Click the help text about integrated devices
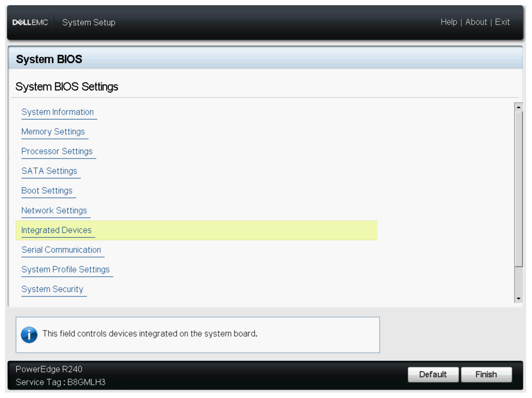This screenshot has width=532, height=398. pyautogui.click(x=150, y=334)
